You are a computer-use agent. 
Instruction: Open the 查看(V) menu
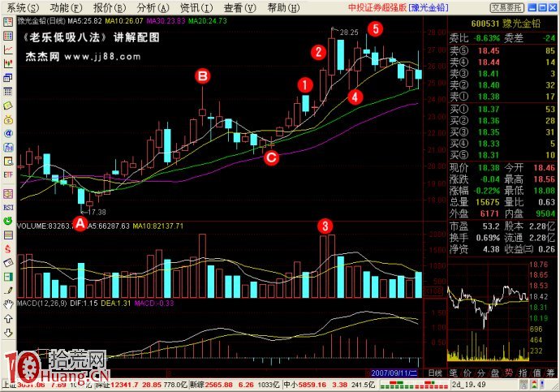pyautogui.click(x=240, y=7)
